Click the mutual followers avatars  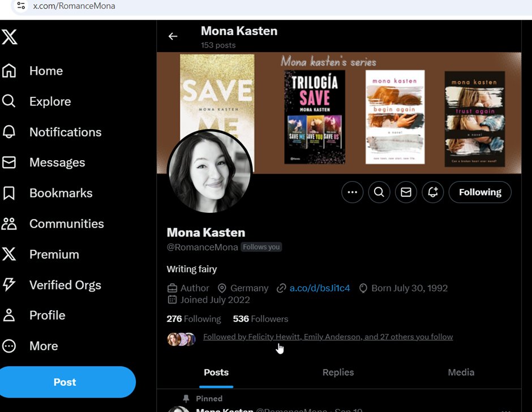(x=181, y=339)
